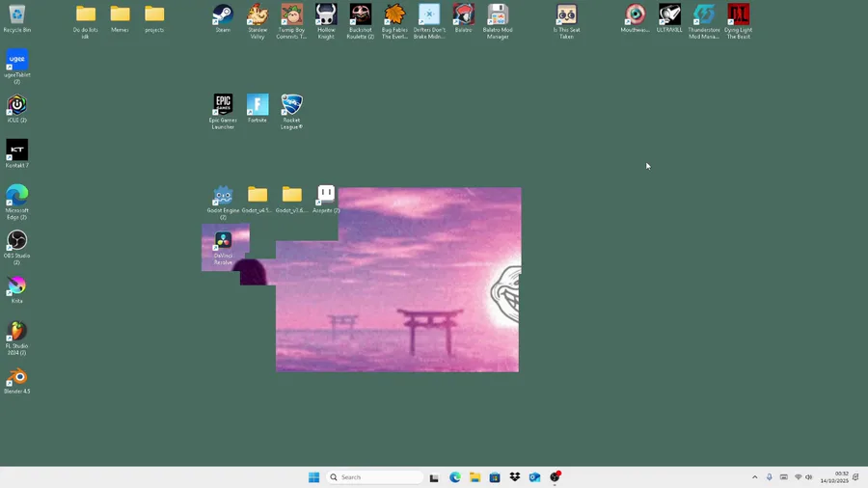868x488 pixels.
Task: Select the Recycle Bin desktop icon
Action: 16,18
